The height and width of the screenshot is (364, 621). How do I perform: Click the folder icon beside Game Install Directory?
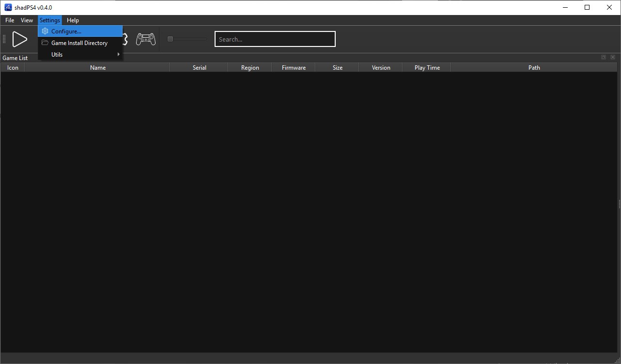[45, 43]
